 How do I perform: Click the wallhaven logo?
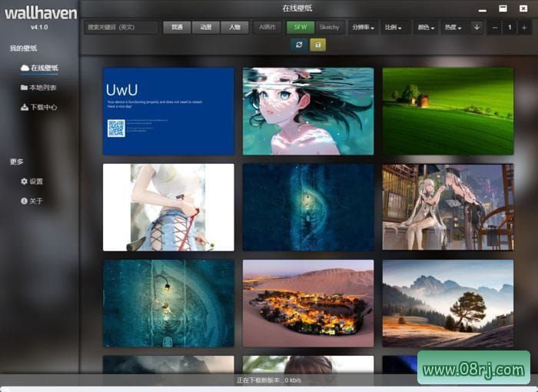41,13
